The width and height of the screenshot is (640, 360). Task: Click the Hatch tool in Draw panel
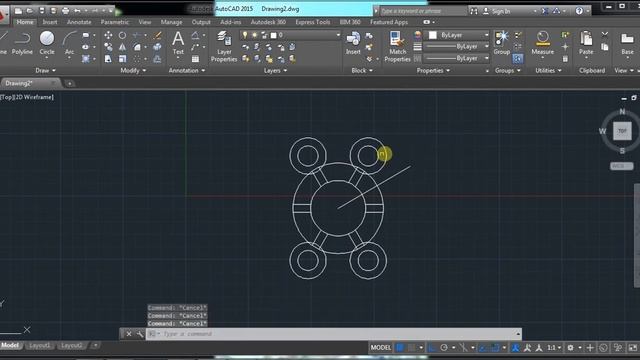86,59
